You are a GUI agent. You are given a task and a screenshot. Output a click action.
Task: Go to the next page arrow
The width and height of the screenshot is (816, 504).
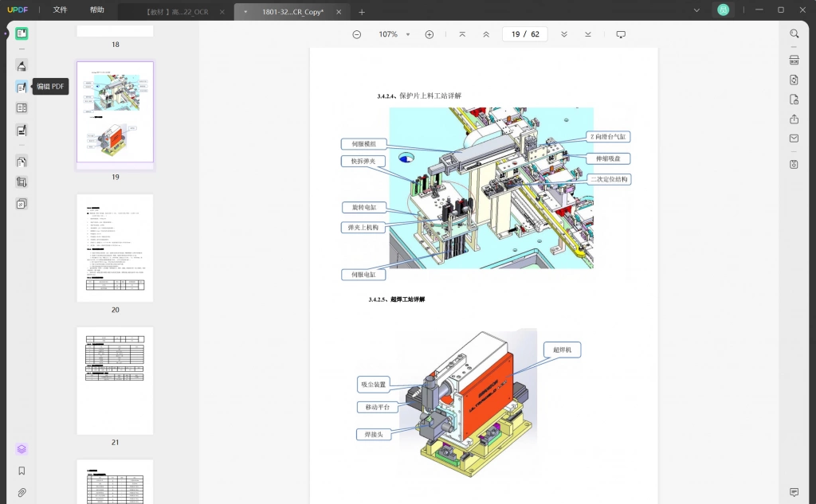pos(564,34)
